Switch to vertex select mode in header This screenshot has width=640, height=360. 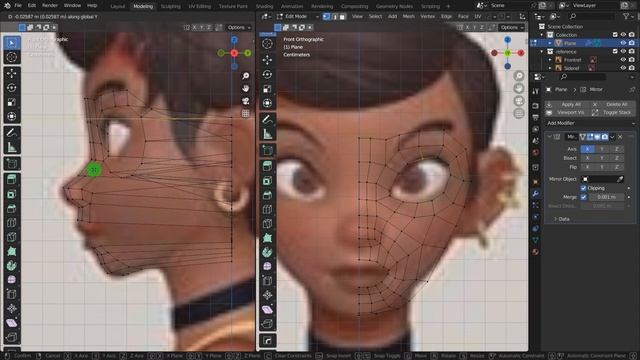click(x=326, y=16)
